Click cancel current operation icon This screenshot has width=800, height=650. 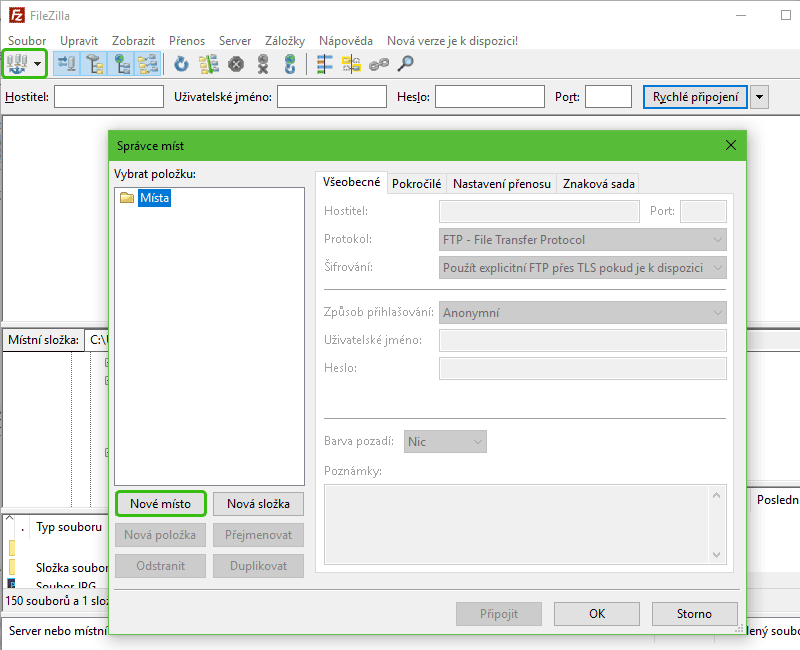(236, 64)
